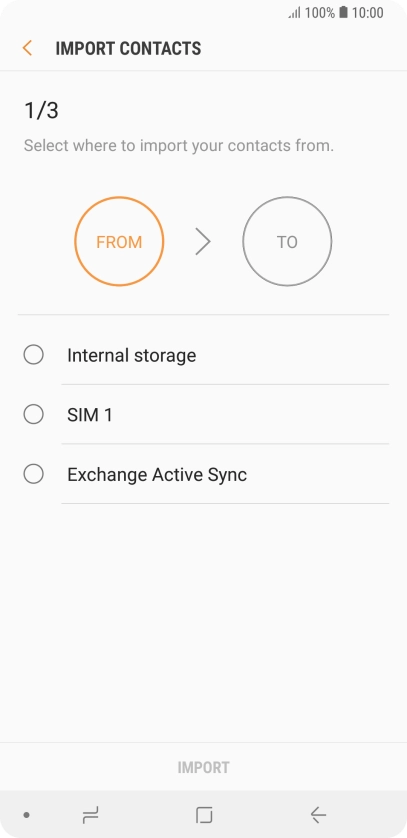Choose the Internal storage radio button
407x838 pixels.
pos(34,355)
